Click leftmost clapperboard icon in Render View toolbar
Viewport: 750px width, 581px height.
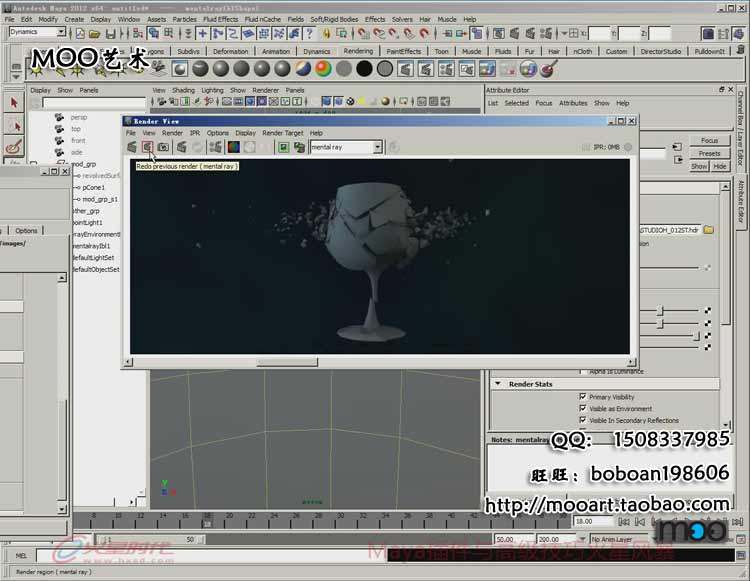pyautogui.click(x=132, y=147)
